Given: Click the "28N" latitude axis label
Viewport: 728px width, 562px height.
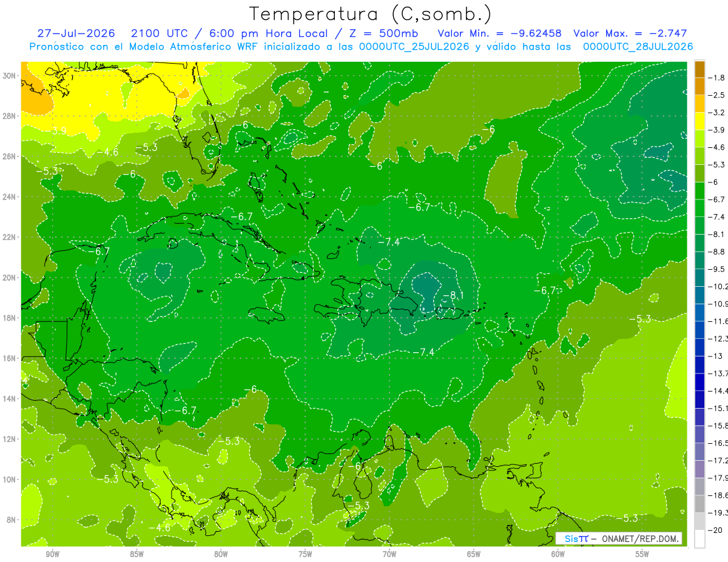Looking at the screenshot, I should pyautogui.click(x=10, y=116).
